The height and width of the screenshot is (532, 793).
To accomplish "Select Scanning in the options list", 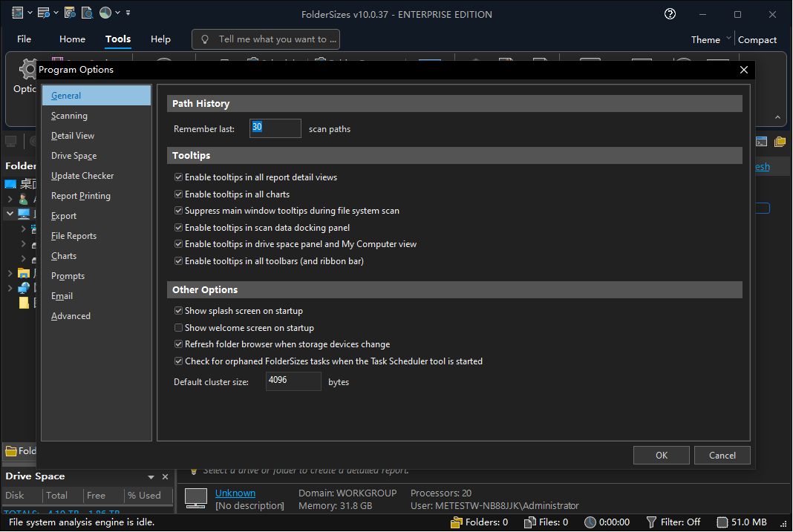I will coord(69,116).
